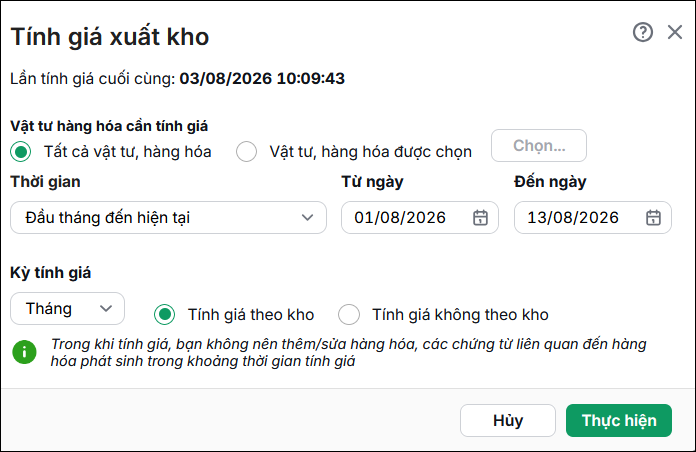This screenshot has width=696, height=452.
Task: Select Tất cả vật tư, hàng hóa radio
Action: [x=20, y=152]
